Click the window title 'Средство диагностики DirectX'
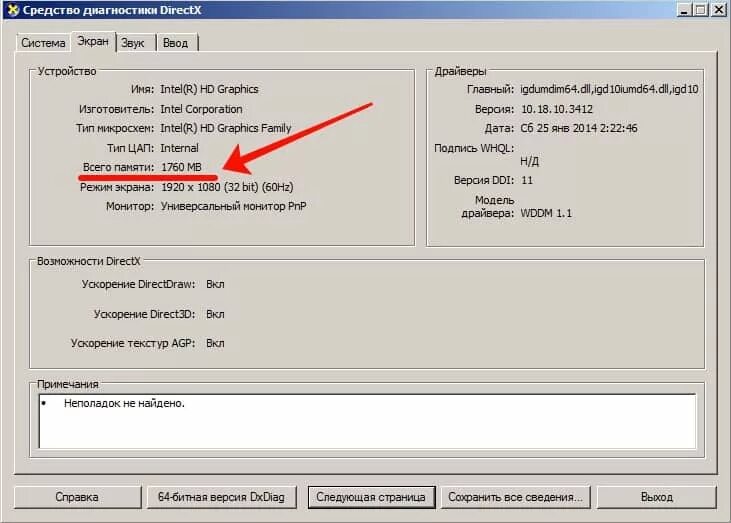The image size is (731, 523). [x=112, y=10]
